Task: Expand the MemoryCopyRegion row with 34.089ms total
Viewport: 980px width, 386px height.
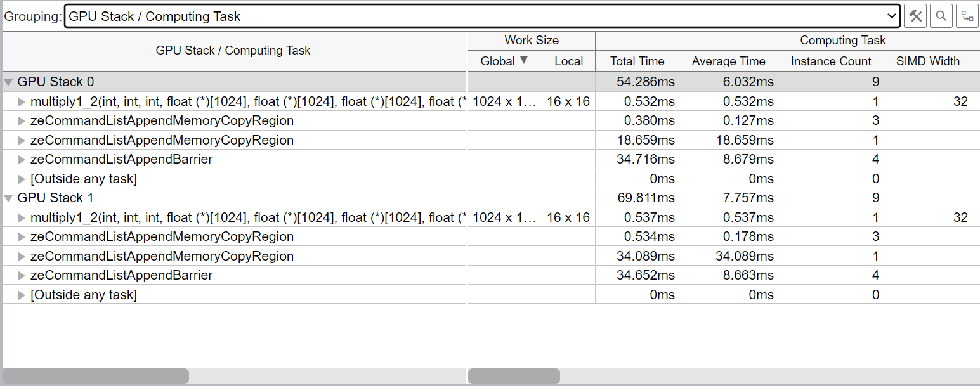Action: [22, 257]
